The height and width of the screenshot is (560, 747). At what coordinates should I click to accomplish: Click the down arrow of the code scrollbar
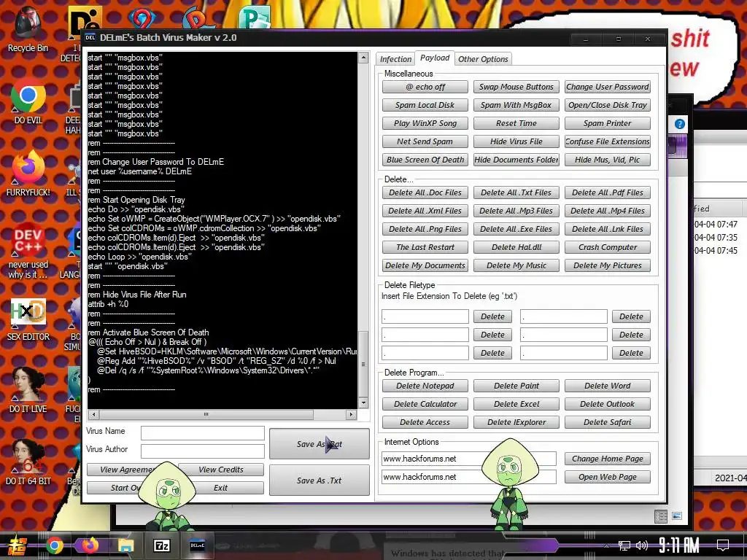coord(363,402)
